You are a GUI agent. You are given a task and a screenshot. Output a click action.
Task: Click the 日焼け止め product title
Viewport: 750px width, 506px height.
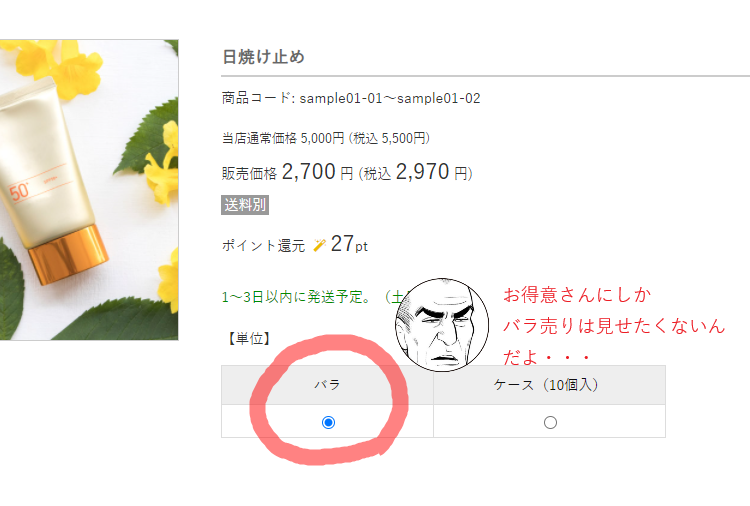[264, 57]
